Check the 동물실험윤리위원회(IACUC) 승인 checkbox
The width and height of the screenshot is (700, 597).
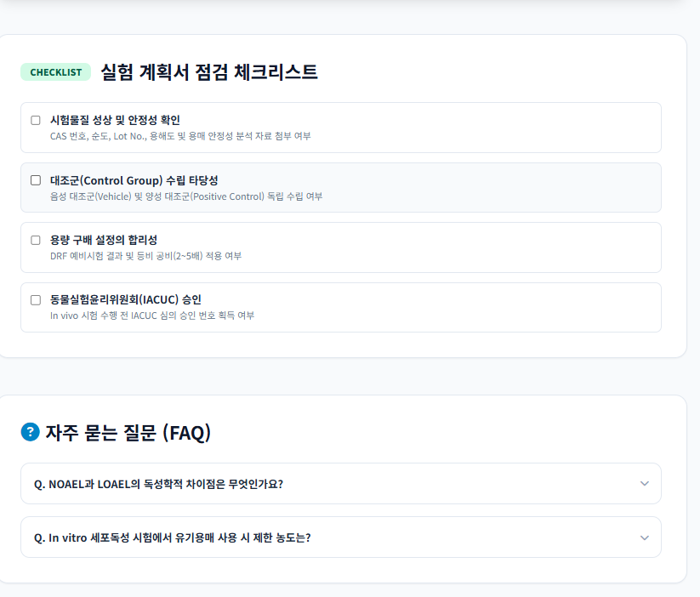pyautogui.click(x=36, y=300)
